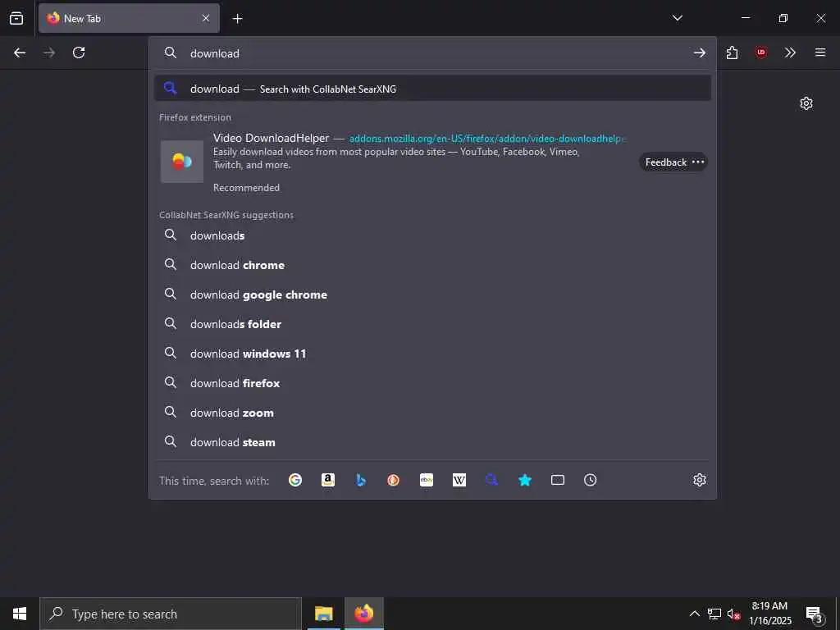The height and width of the screenshot is (630, 840).
Task: Open Video DownloadHelper extension thumbnail
Action: click(x=182, y=162)
